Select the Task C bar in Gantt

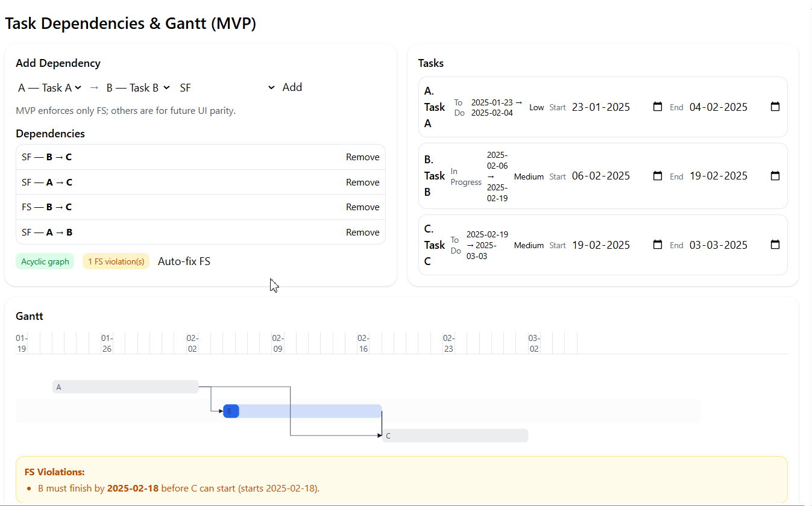pos(455,436)
